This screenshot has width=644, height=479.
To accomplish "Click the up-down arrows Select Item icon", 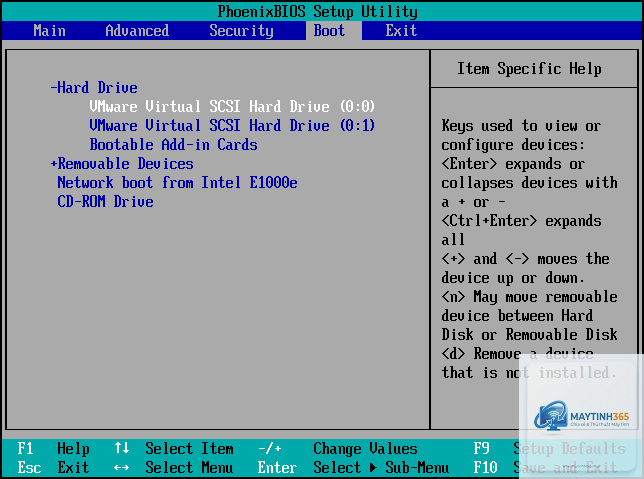I will (122, 448).
